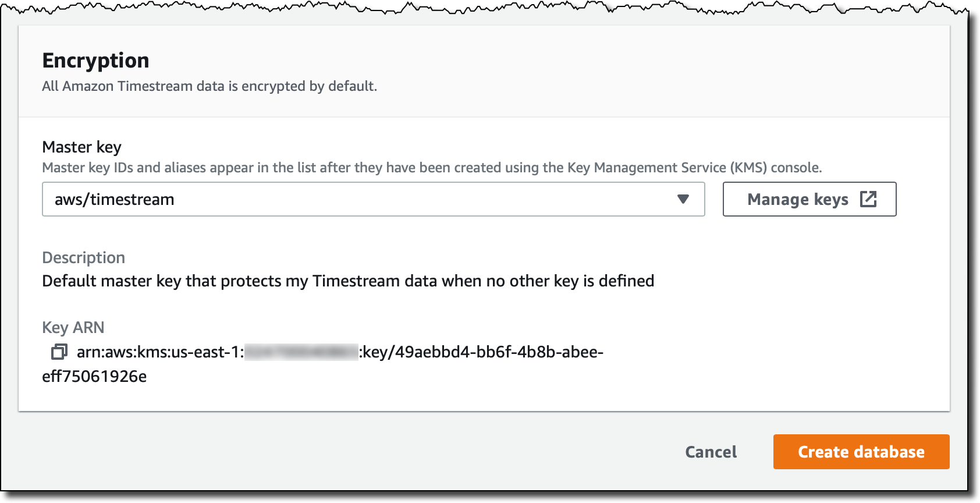Screen dimensions: 980x503
Task: Click the external link icon on Manage keys
Action: point(868,199)
